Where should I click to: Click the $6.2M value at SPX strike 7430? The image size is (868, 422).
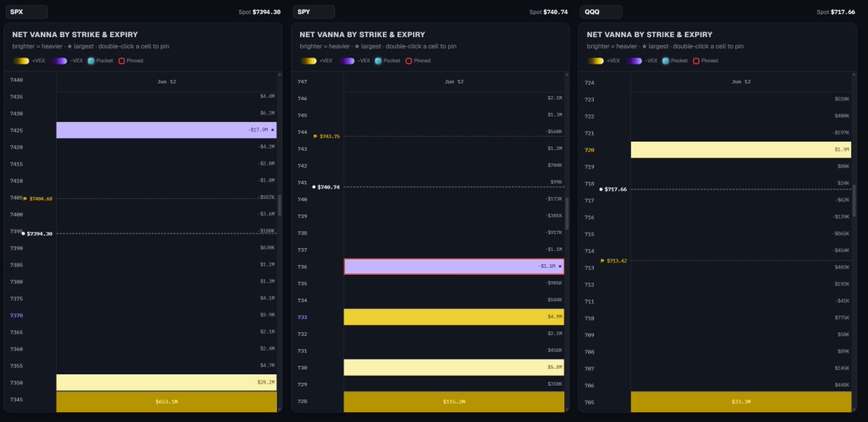click(267, 114)
